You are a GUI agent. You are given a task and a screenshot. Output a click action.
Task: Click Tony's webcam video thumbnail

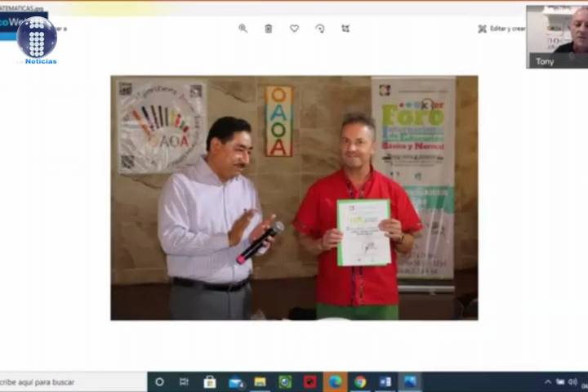pos(557,36)
